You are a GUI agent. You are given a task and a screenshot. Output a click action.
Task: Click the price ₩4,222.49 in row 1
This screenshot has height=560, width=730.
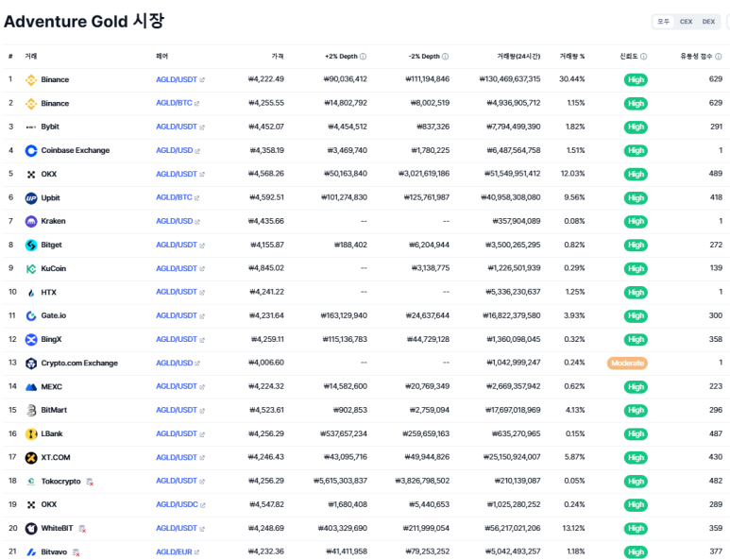tap(265, 79)
